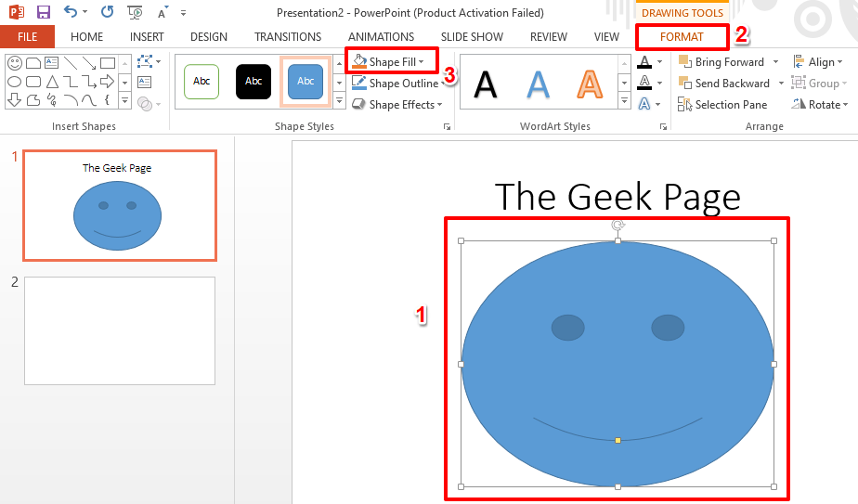The width and height of the screenshot is (858, 504).
Task: Click the Text Box icon in Insert Shapes
Action: click(x=145, y=82)
